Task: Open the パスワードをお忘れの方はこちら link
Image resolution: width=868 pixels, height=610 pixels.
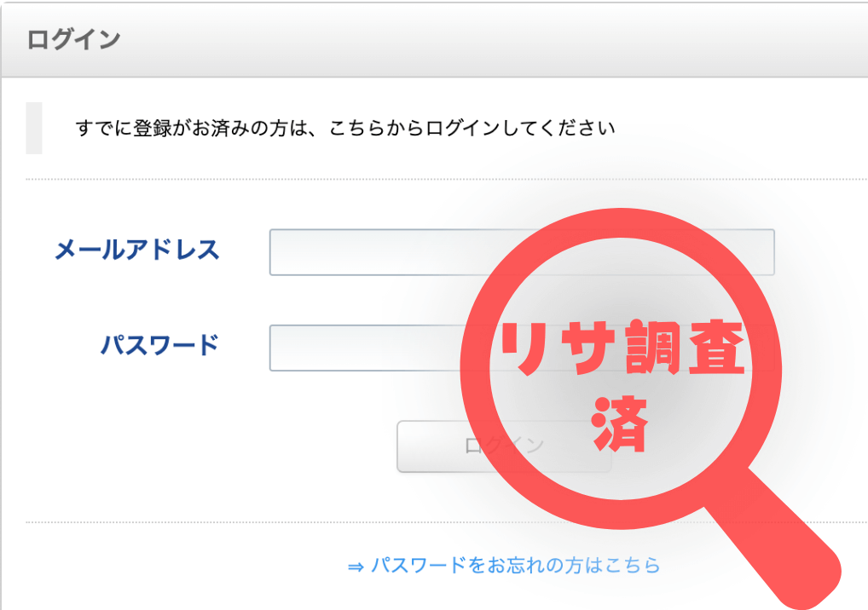Action: (516, 565)
